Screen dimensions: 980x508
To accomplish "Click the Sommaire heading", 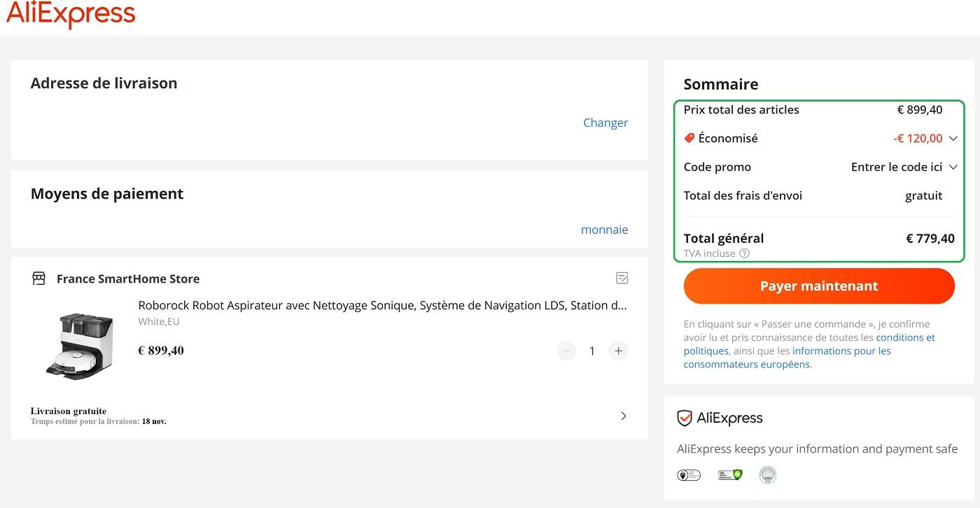I will click(x=721, y=85).
